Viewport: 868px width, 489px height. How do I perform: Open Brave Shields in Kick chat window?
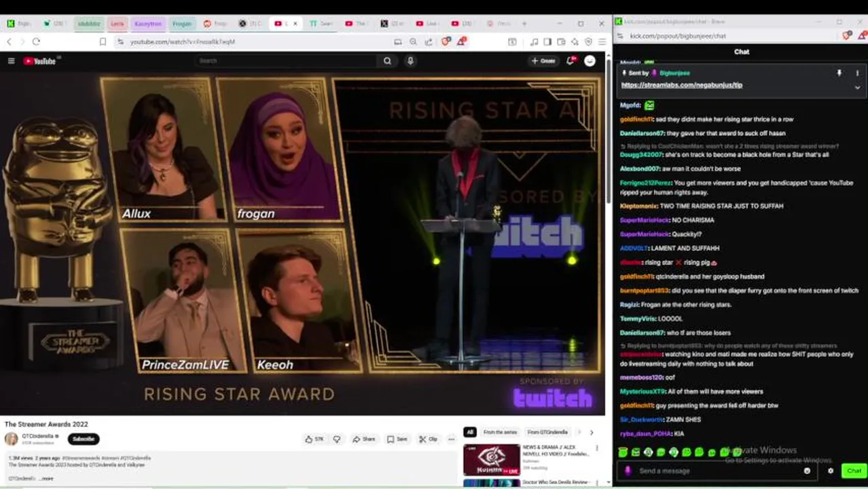coord(846,36)
